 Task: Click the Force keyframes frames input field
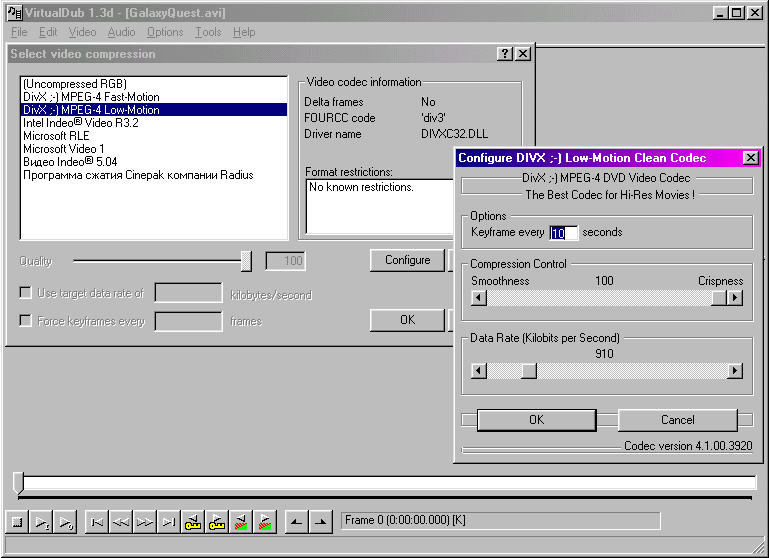tap(188, 322)
